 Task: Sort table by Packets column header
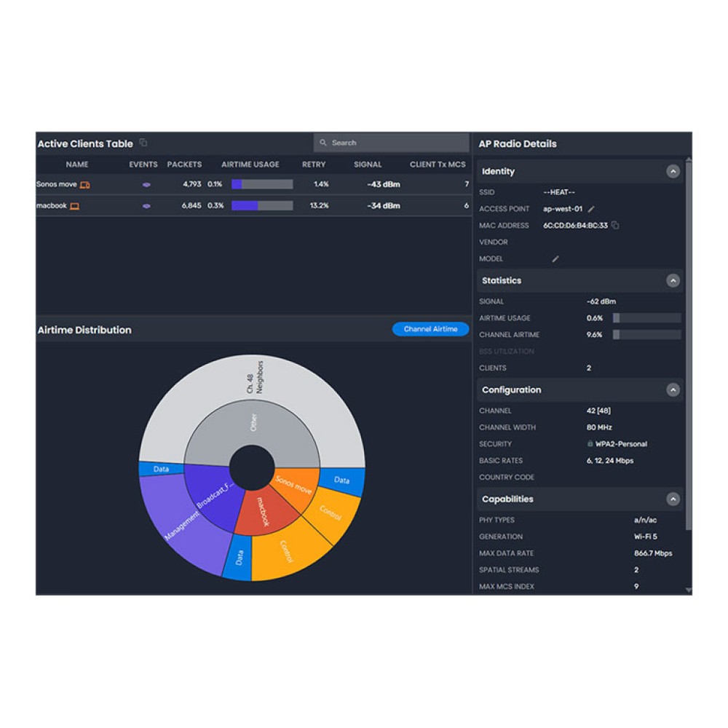184,165
